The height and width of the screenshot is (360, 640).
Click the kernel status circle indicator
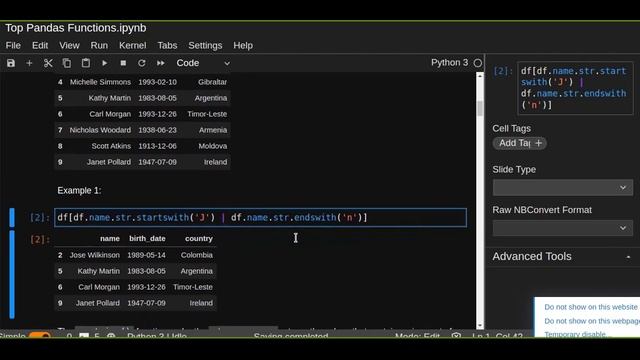click(x=478, y=63)
